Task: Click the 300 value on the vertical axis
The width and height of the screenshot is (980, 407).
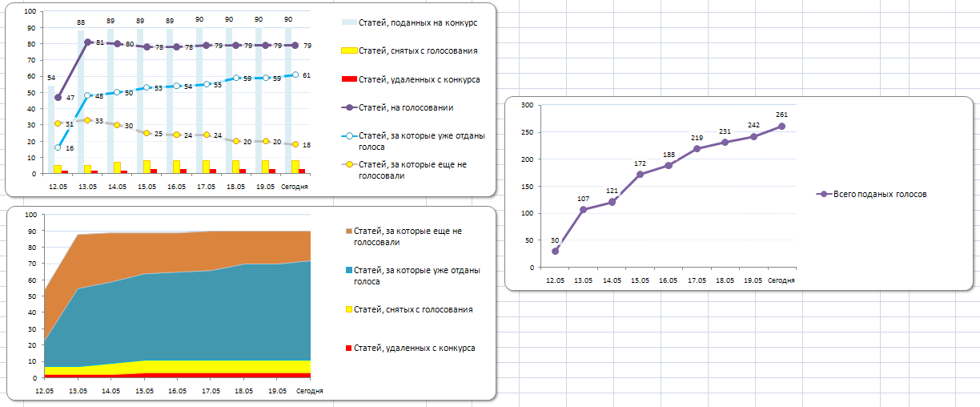Action: (526, 105)
